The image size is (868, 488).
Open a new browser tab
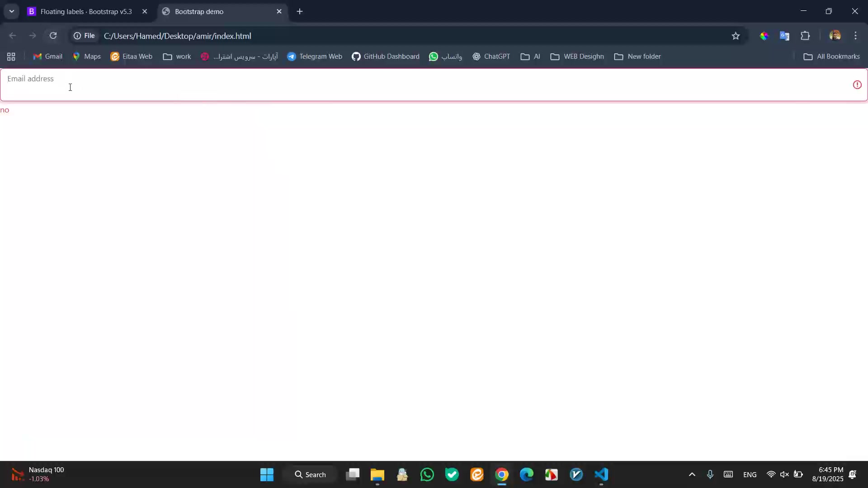click(x=300, y=12)
